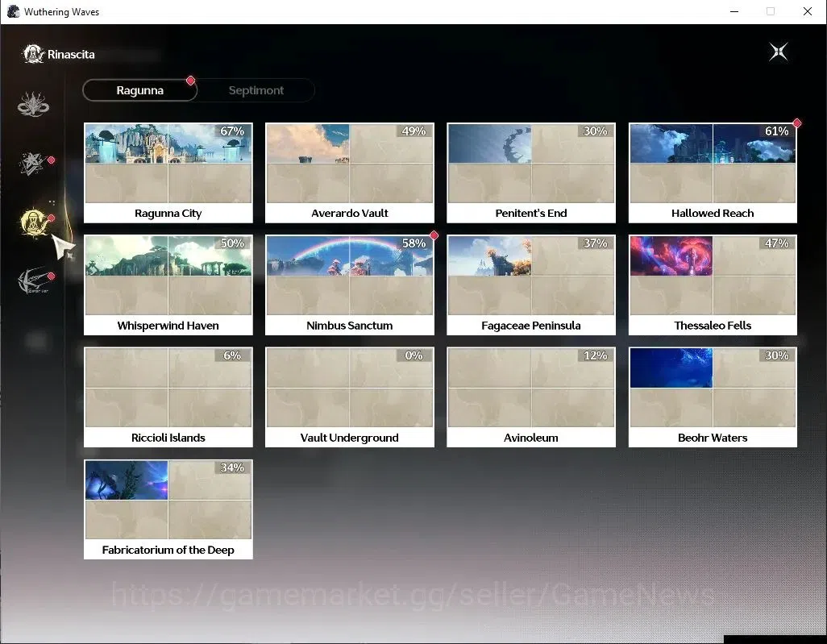
Task: Click the 37% progress on Fagaceae Peninsula
Action: (x=596, y=243)
